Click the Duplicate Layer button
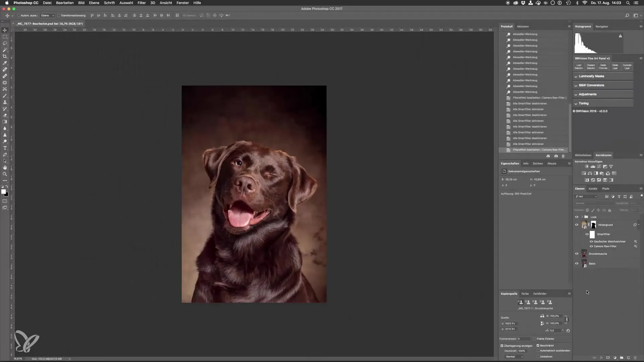The image size is (644, 362). point(627,67)
